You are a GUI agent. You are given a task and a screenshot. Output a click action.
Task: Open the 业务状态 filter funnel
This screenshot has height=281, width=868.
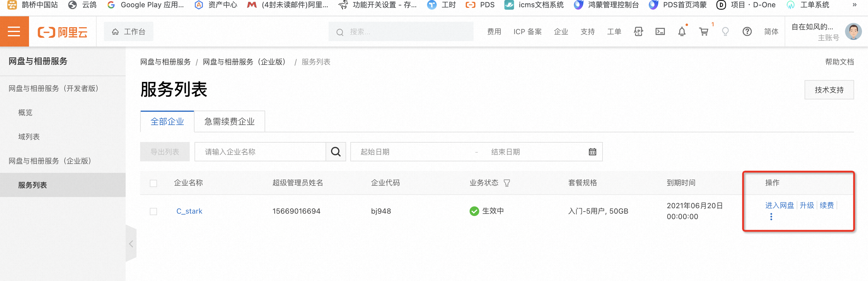click(x=506, y=183)
